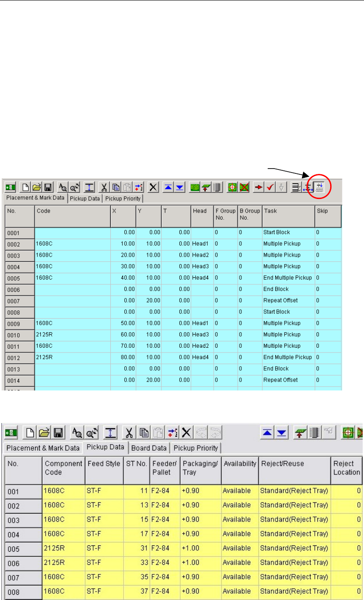Click the red right-arrow toolbar icon
This screenshot has height=600, width=364.
[260, 188]
